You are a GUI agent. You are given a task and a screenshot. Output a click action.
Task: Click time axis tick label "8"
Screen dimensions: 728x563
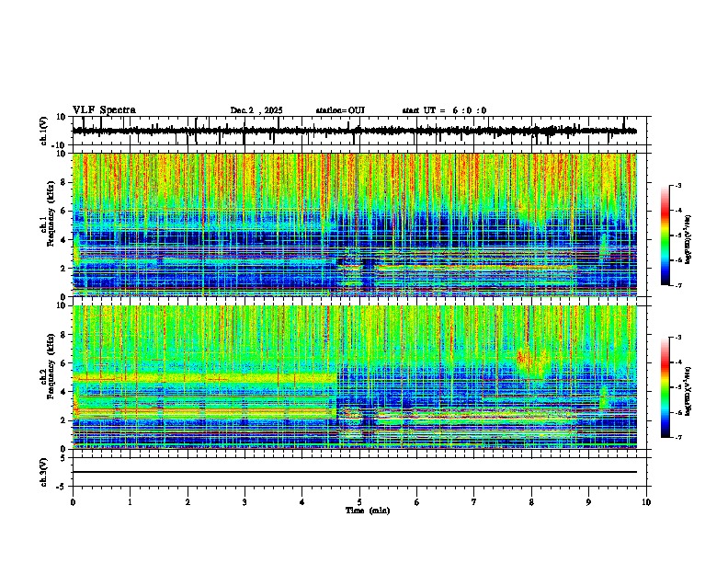coord(531,502)
